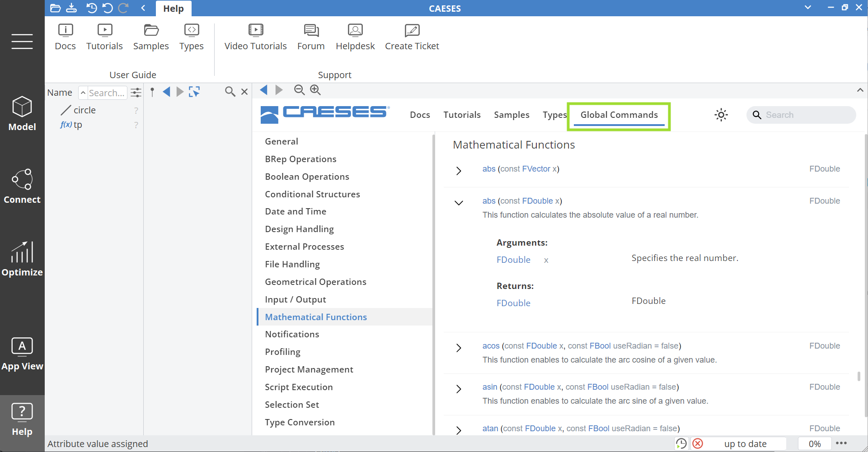The height and width of the screenshot is (452, 868).
Task: Go forward in the help browser
Action: [x=279, y=90]
